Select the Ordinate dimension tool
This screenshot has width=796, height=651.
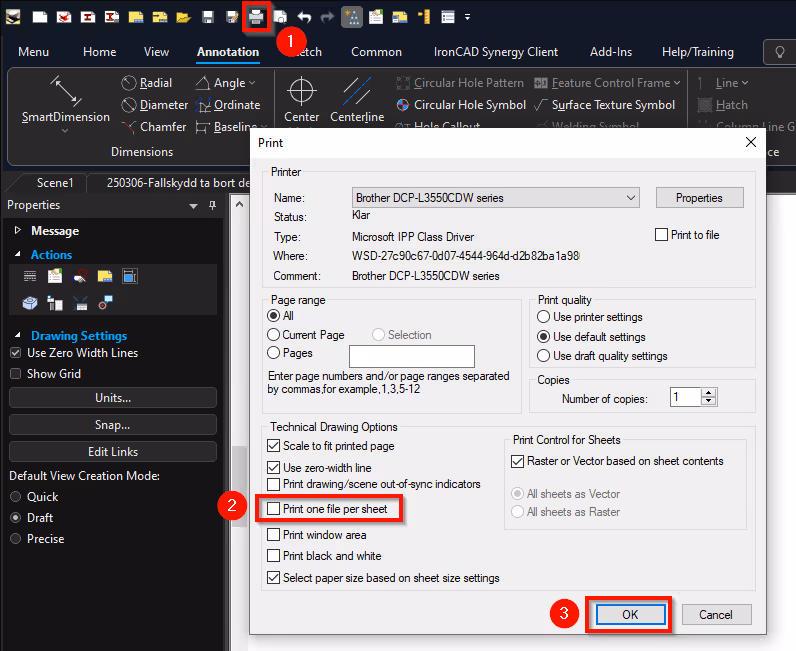click(228, 105)
